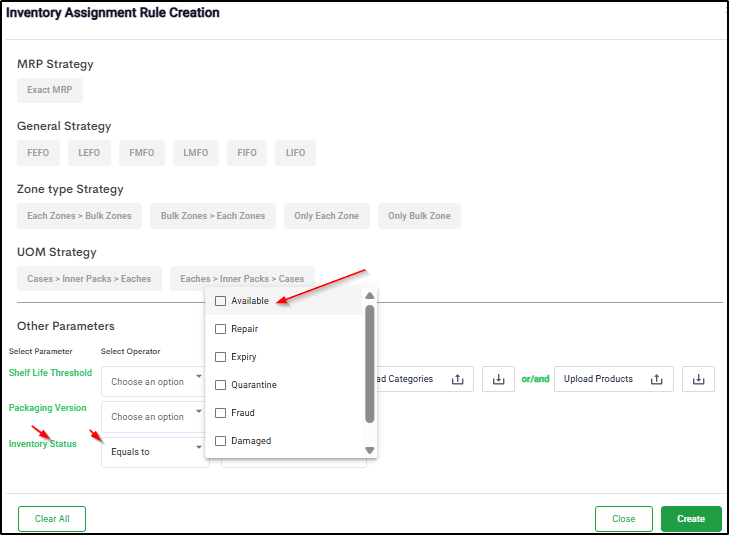Choose the Exact MRP strategy chip
The height and width of the screenshot is (535, 729).
click(50, 90)
